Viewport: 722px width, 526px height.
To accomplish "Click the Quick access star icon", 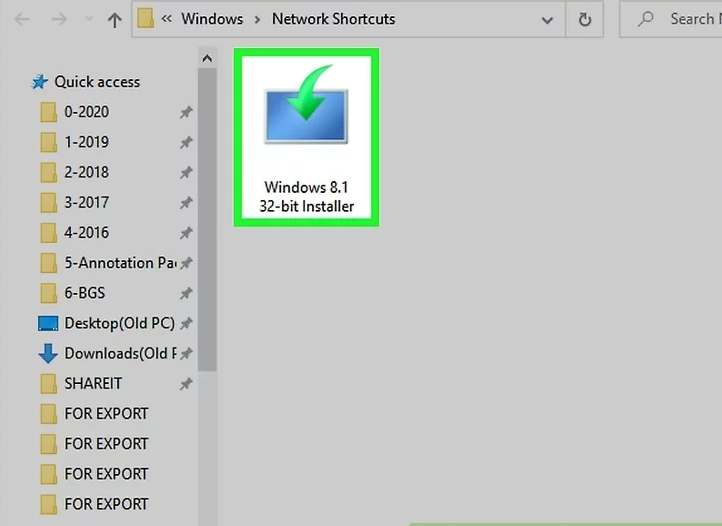I will (40, 82).
